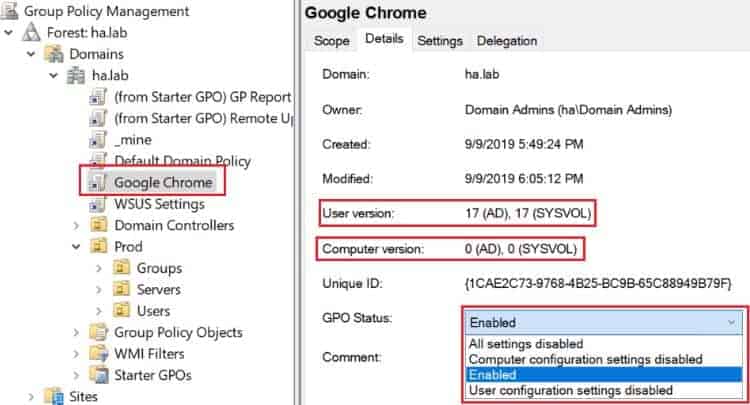Image resolution: width=750 pixels, height=405 pixels.
Task: Click the Remote Update GPO link icon
Action: pyautogui.click(x=98, y=118)
